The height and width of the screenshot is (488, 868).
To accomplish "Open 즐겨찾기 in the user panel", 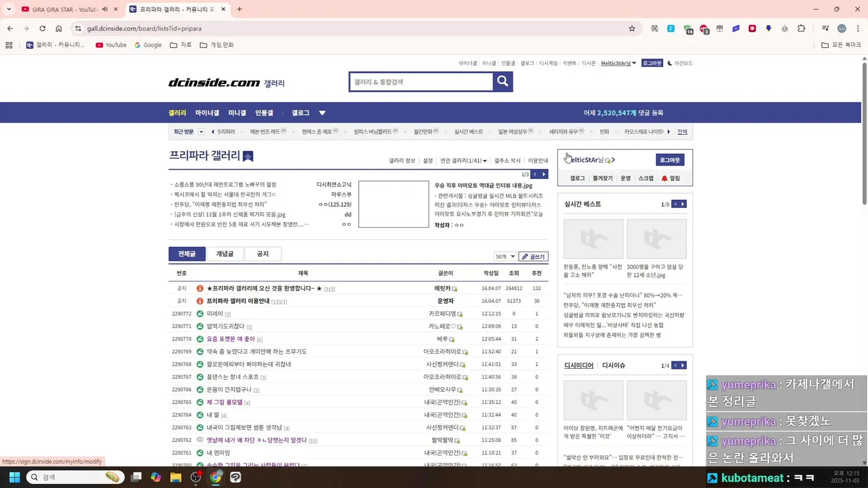I will (x=602, y=178).
